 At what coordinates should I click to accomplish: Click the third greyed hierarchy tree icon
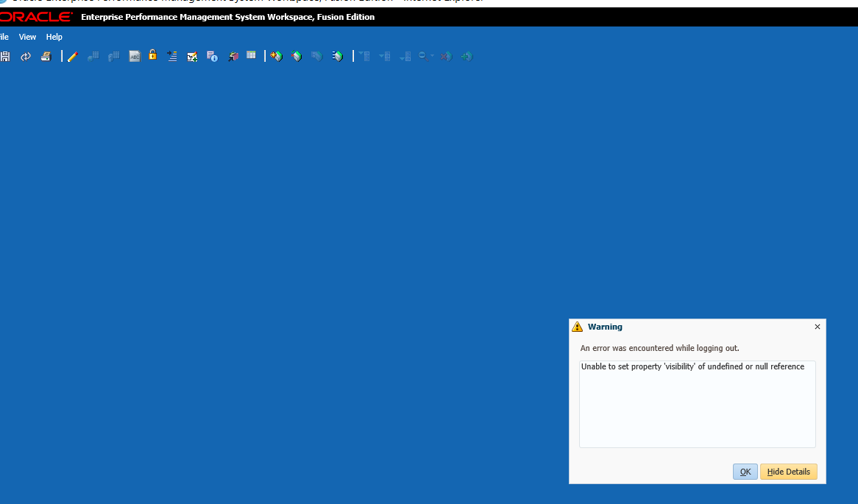tap(405, 57)
